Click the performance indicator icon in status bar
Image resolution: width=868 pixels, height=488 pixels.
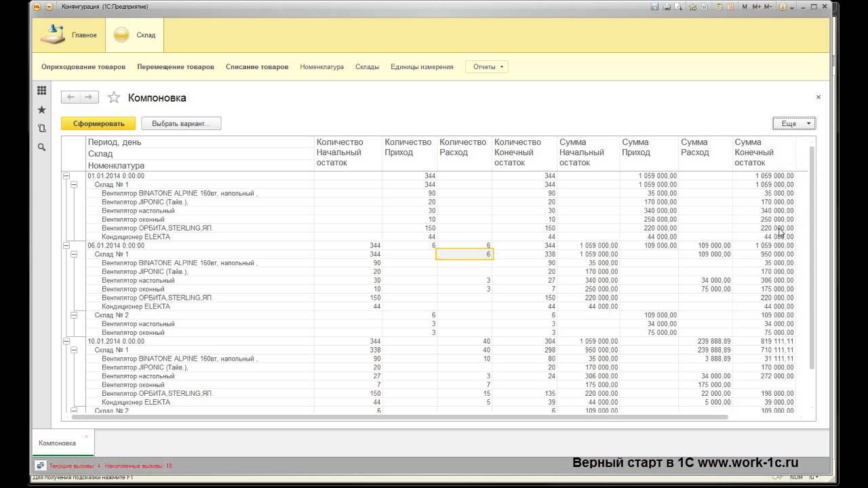point(41,466)
